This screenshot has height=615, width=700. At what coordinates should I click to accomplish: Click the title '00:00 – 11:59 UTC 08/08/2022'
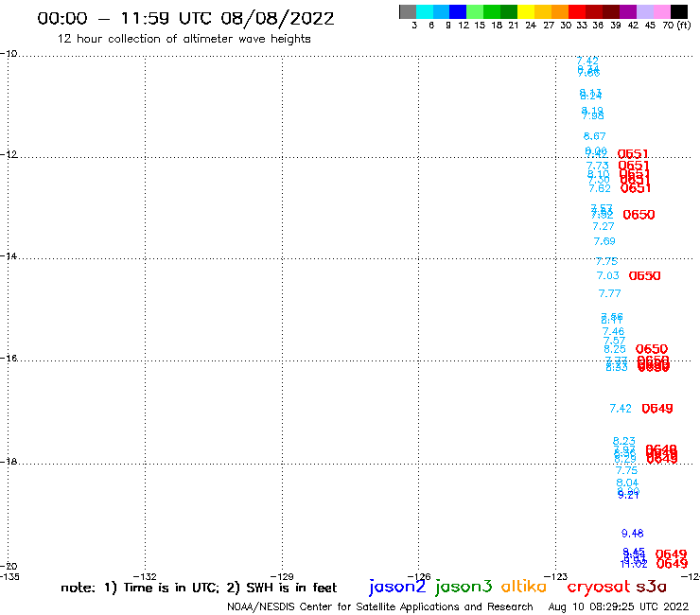click(185, 18)
